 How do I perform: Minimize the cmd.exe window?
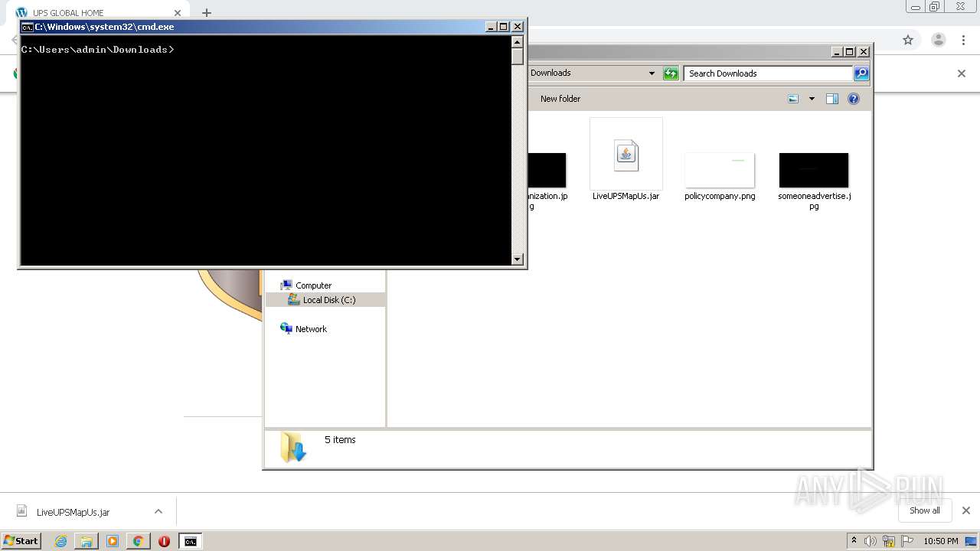point(491,27)
